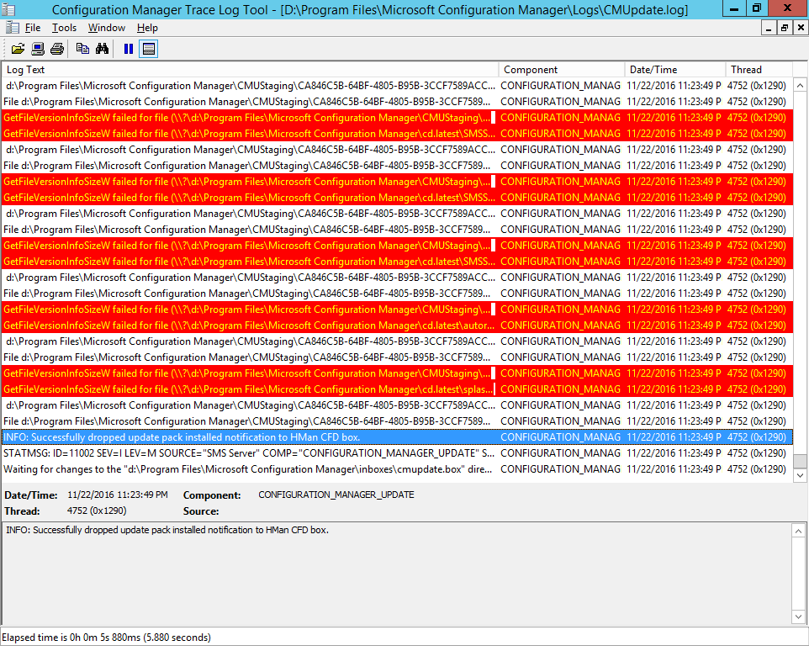Click the document icon beside the File menu

tap(13, 28)
